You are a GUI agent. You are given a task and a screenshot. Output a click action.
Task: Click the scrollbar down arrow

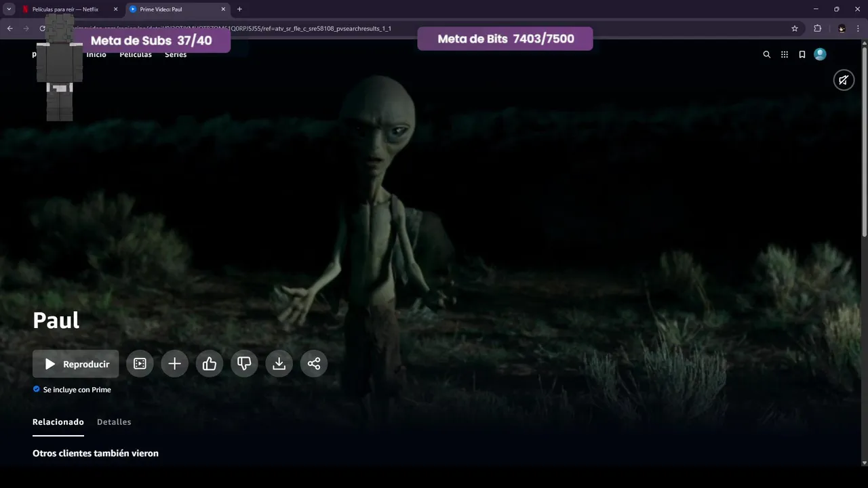point(864,463)
